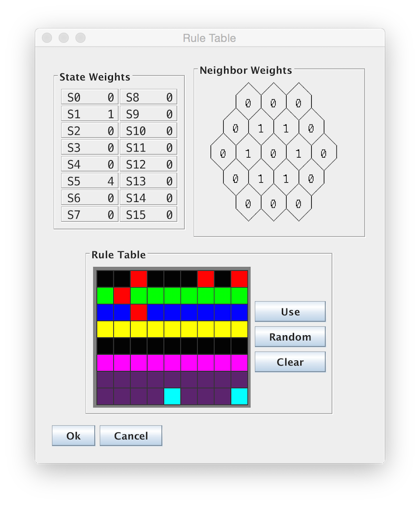The width and height of the screenshot is (420, 505).
Task: Select the S1 state weight field
Action: point(90,114)
